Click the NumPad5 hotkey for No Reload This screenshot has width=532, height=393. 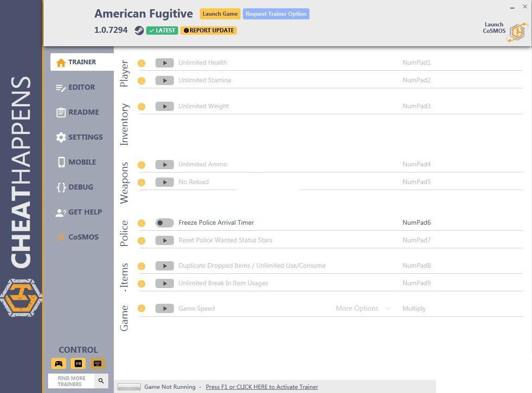tap(417, 182)
